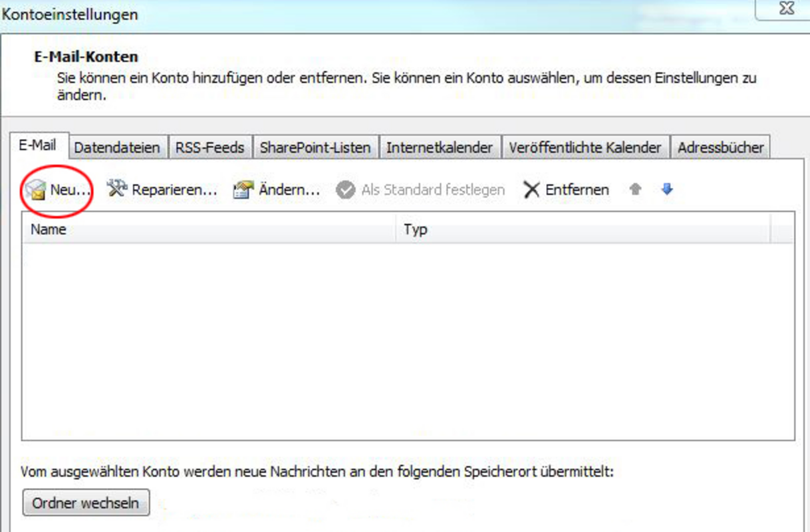Click the Typ column header
This screenshot has width=810, height=532.
click(x=583, y=229)
